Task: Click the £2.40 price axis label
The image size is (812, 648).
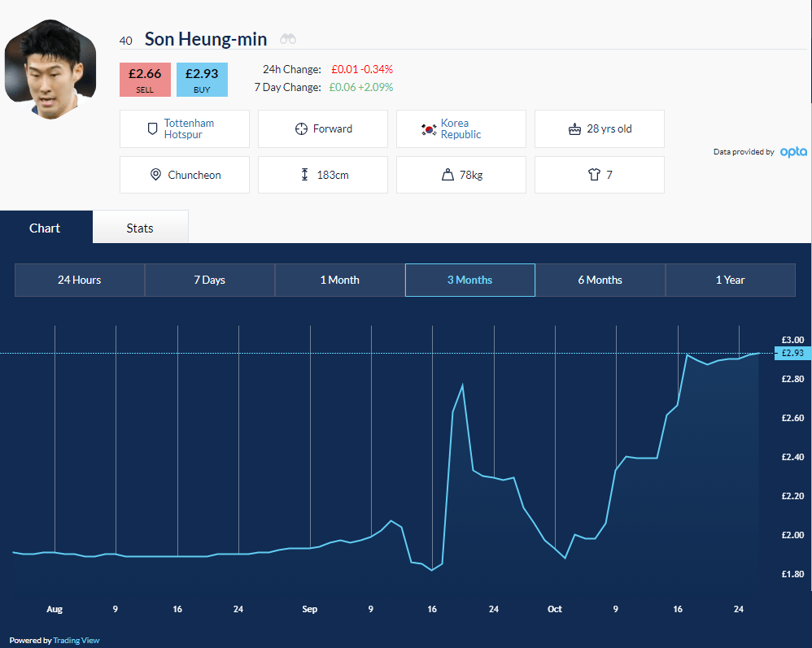Action: coord(792,457)
